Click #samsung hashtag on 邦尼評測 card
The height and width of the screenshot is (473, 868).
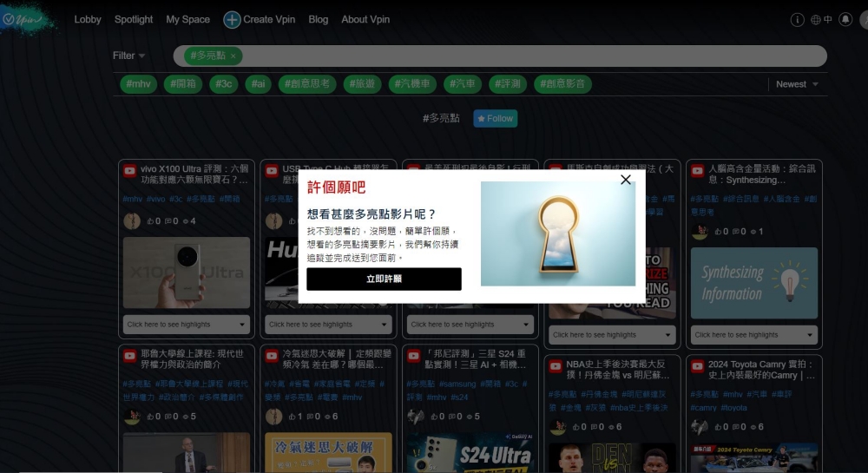click(457, 384)
